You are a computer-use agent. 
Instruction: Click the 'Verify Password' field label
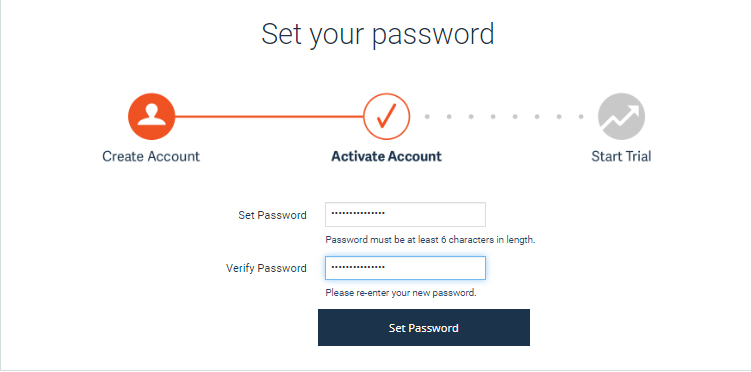266,268
